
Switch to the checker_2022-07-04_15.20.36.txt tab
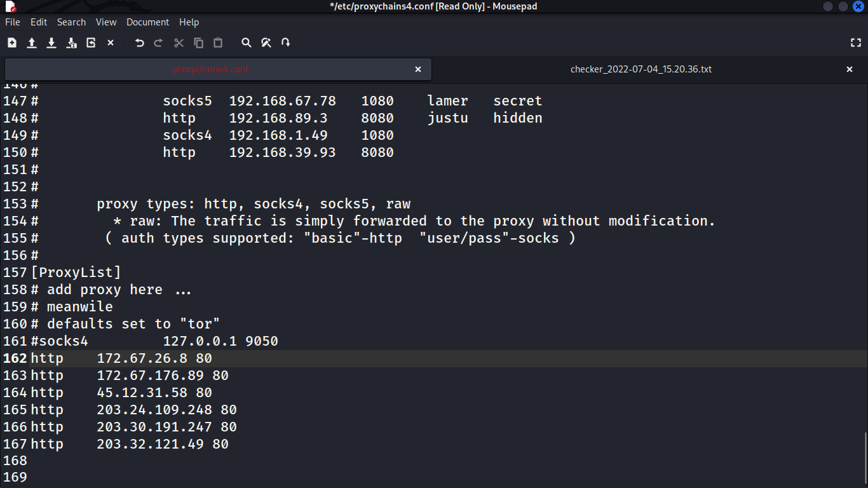tap(641, 69)
